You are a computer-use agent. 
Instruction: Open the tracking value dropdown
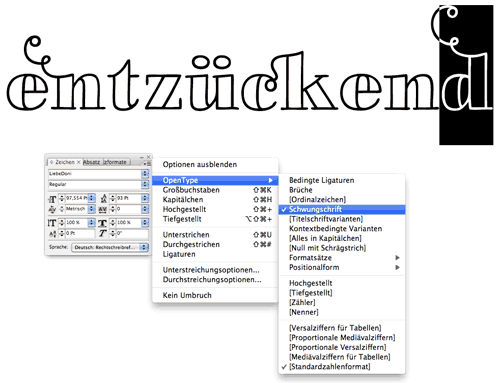[145, 209]
